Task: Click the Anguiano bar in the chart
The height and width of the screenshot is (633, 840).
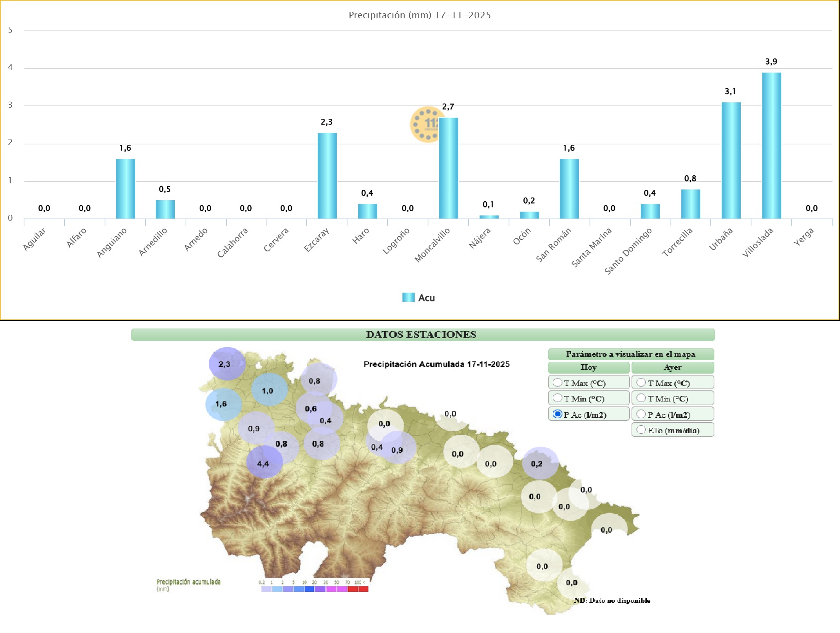Action: point(126,189)
